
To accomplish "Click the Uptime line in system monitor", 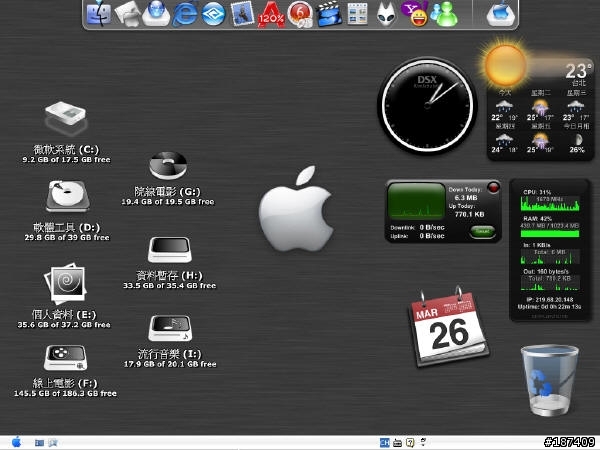I will 549,307.
